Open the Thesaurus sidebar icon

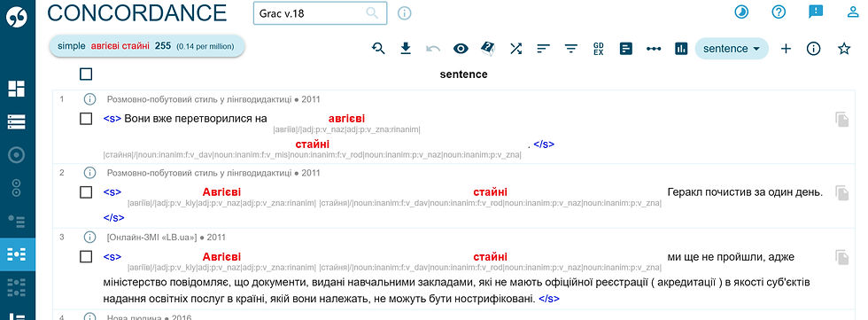(x=17, y=222)
